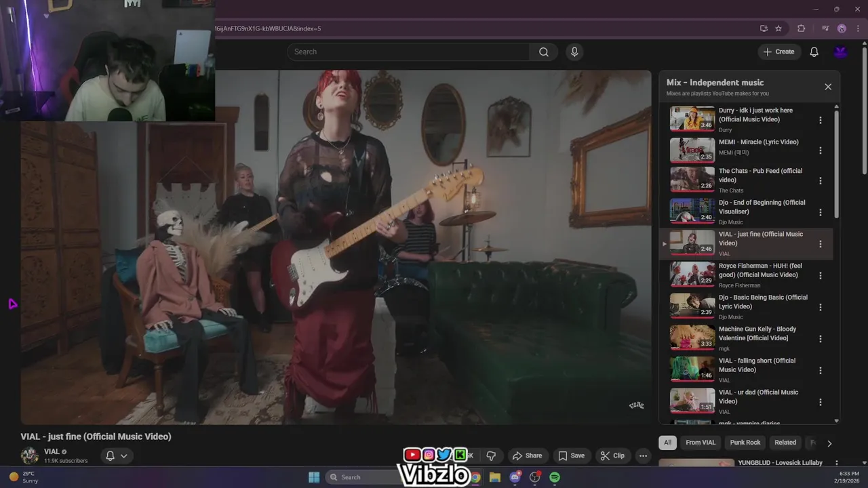Play Machine Gun Kelly - Bloody Valentine thumbnail
The width and height of the screenshot is (868, 488).
692,338
